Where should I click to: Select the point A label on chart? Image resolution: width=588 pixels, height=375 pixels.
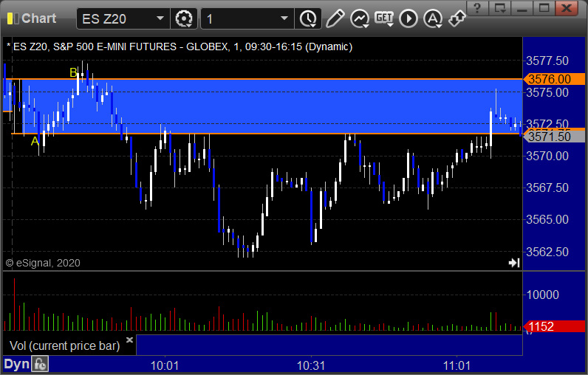[35, 141]
